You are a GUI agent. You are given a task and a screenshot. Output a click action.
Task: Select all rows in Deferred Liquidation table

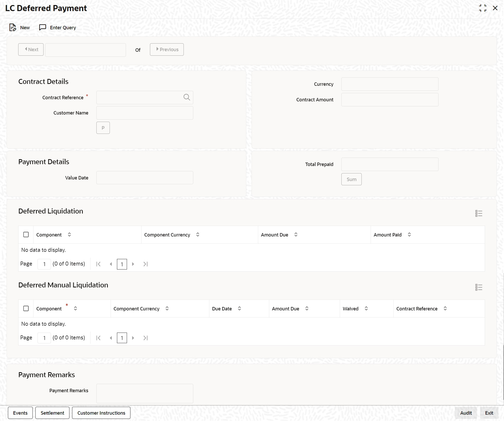(x=26, y=234)
